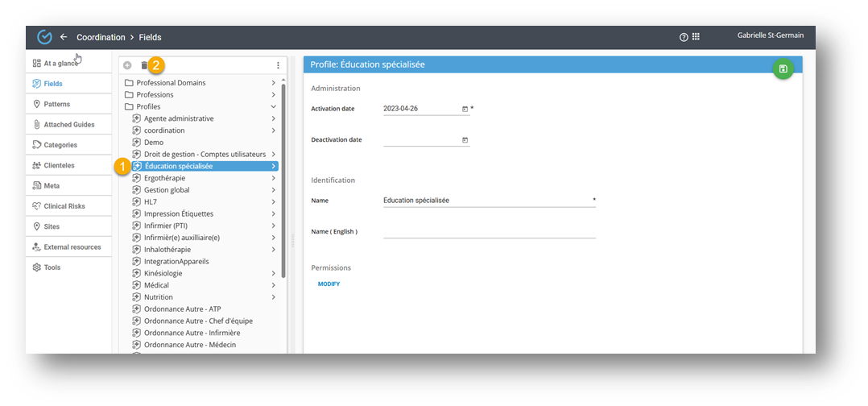Viewport: 868px width, 406px height.
Task: Go to Clinical Risks in sidebar
Action: [x=64, y=206]
